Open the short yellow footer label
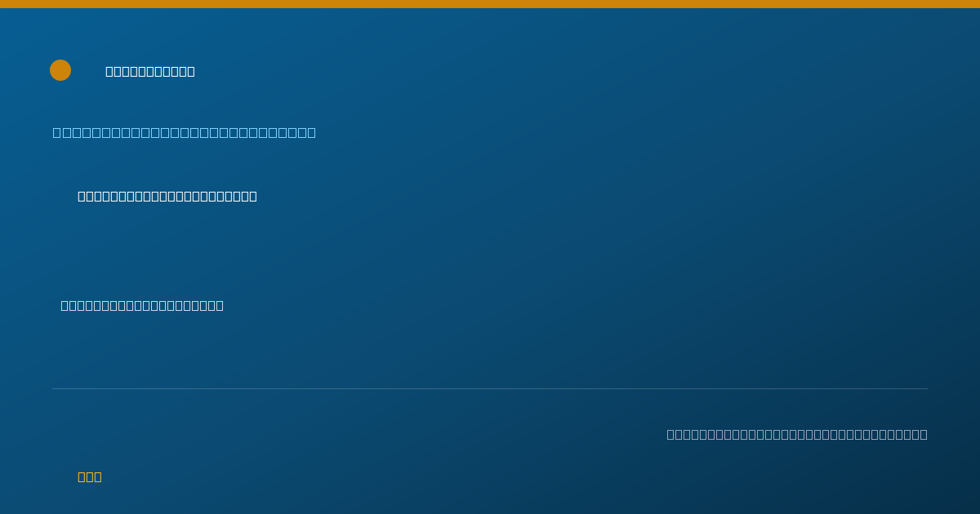 point(90,476)
